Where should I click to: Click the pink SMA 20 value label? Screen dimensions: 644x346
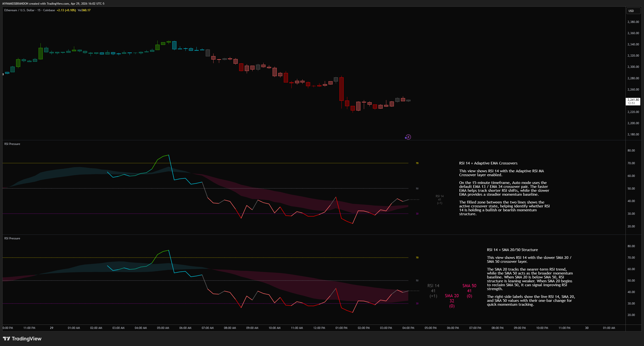click(452, 301)
